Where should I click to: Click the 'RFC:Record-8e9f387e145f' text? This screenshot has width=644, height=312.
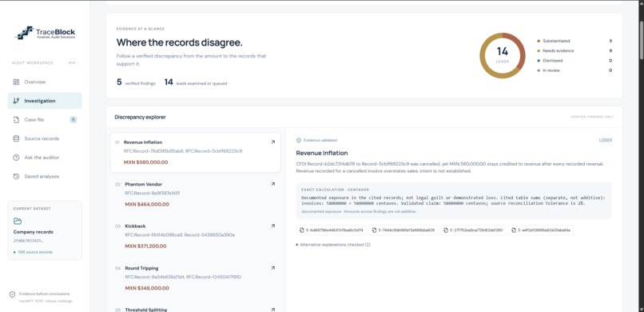[x=153, y=194]
